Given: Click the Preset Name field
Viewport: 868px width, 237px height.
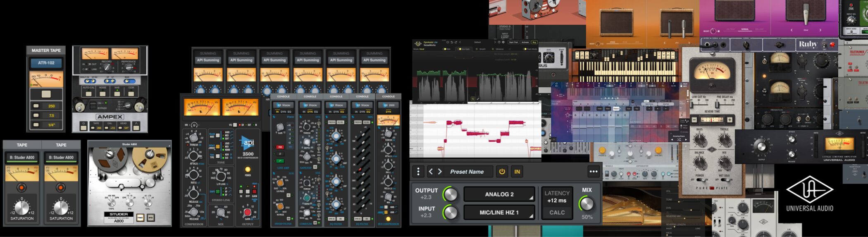Looking at the screenshot, I should 467,172.
